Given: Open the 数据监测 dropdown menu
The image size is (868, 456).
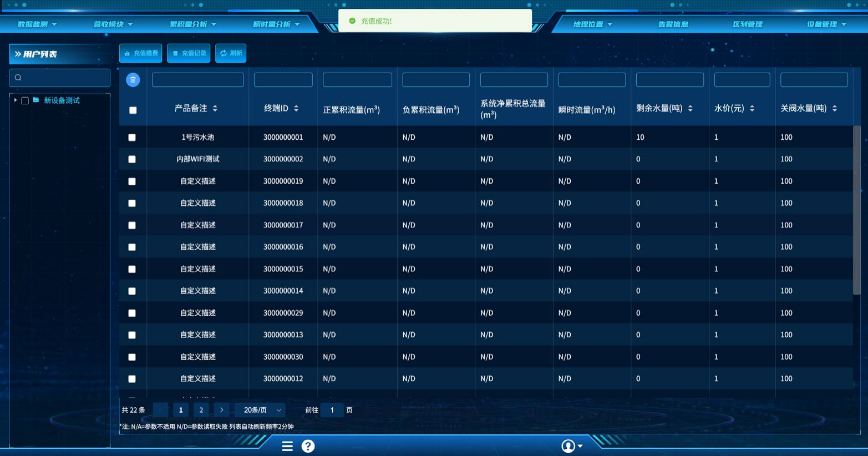Looking at the screenshot, I should tap(37, 24).
